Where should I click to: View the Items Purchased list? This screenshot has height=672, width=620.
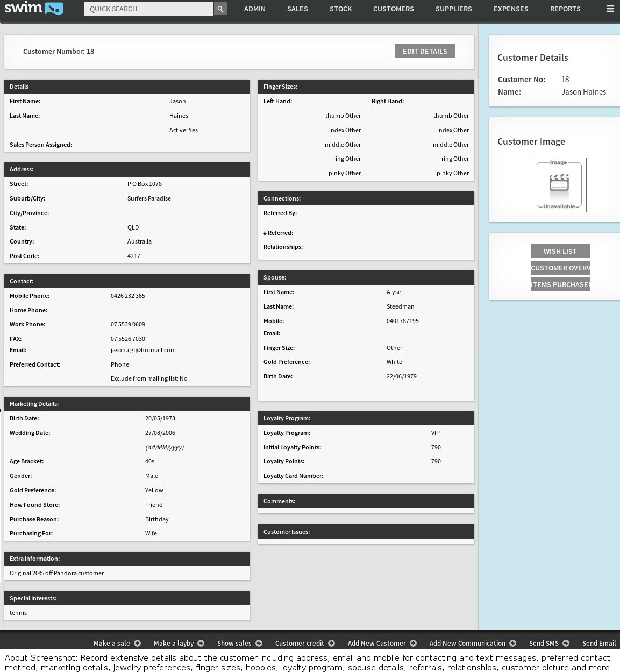point(560,285)
